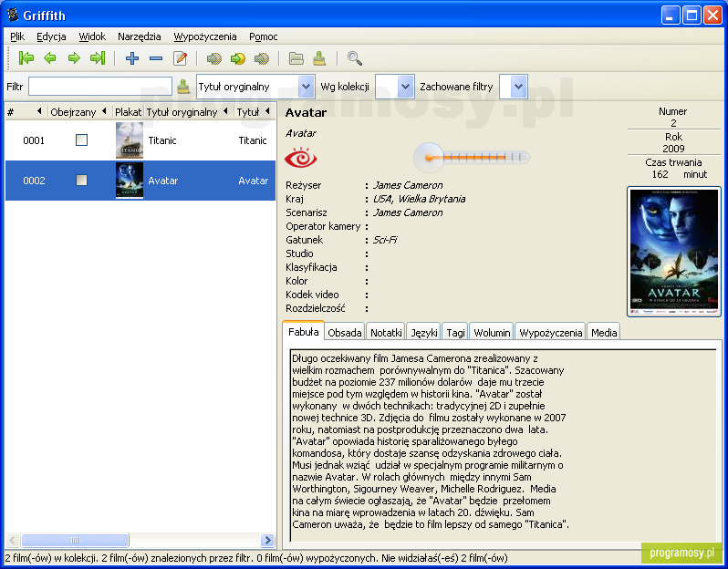The image size is (728, 569).
Task: Open the Edycja menu
Action: click(51, 36)
